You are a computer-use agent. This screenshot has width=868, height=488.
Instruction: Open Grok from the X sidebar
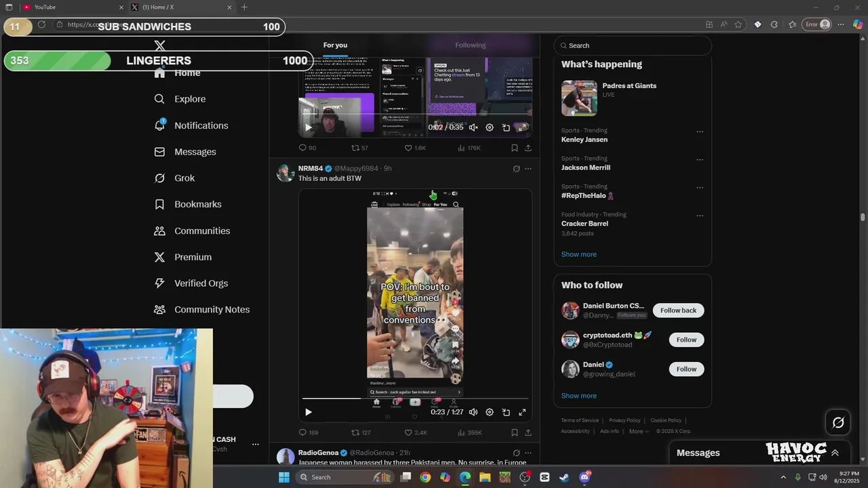pyautogui.click(x=174, y=178)
